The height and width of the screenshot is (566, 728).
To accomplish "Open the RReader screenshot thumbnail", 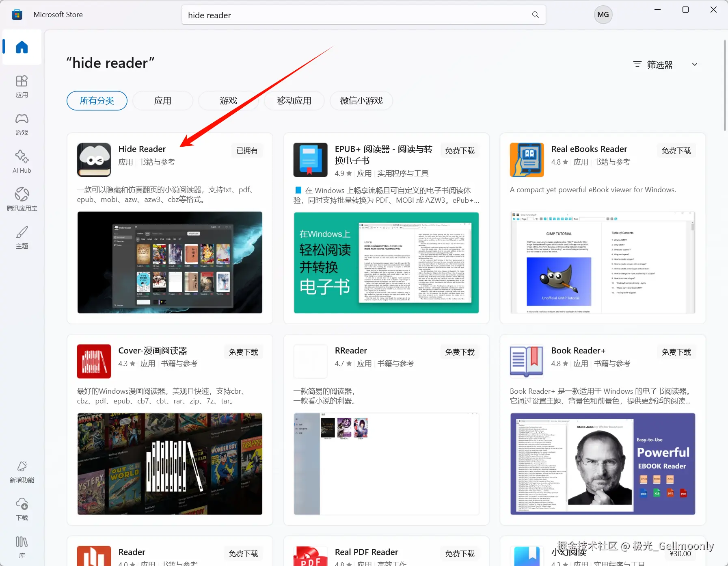I will [386, 464].
